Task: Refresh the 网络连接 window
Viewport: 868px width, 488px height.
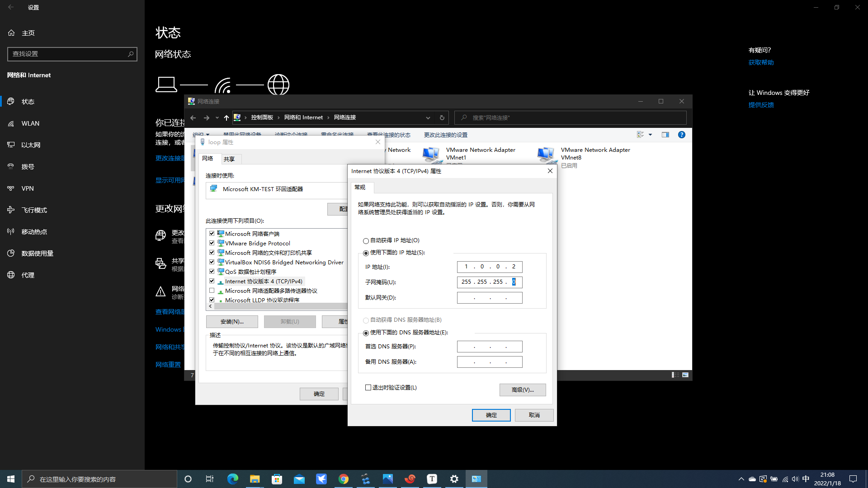Action: click(x=442, y=117)
